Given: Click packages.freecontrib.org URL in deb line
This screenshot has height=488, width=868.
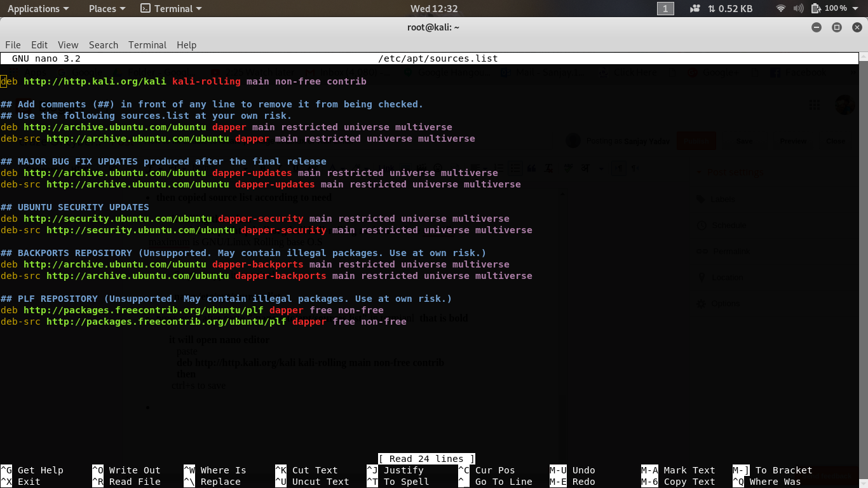Looking at the screenshot, I should click(x=144, y=310).
